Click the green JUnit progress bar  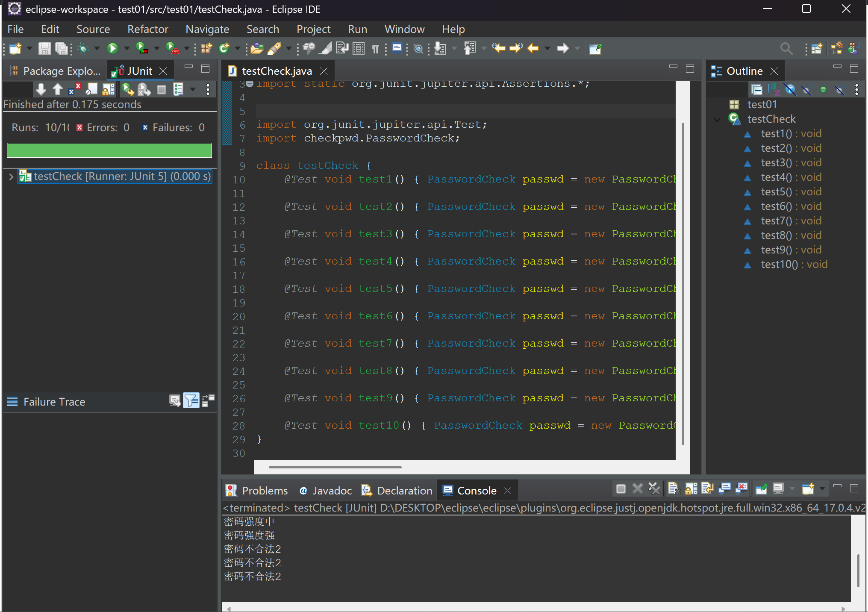109,150
